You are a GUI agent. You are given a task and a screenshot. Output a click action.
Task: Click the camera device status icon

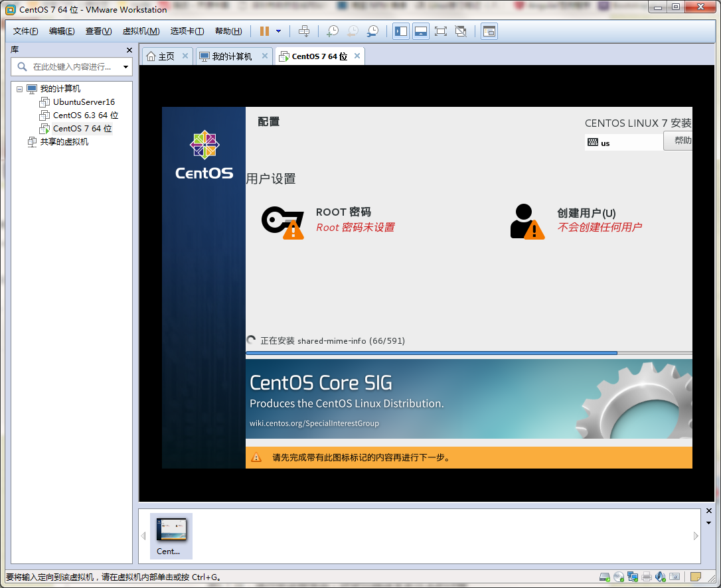(x=675, y=577)
